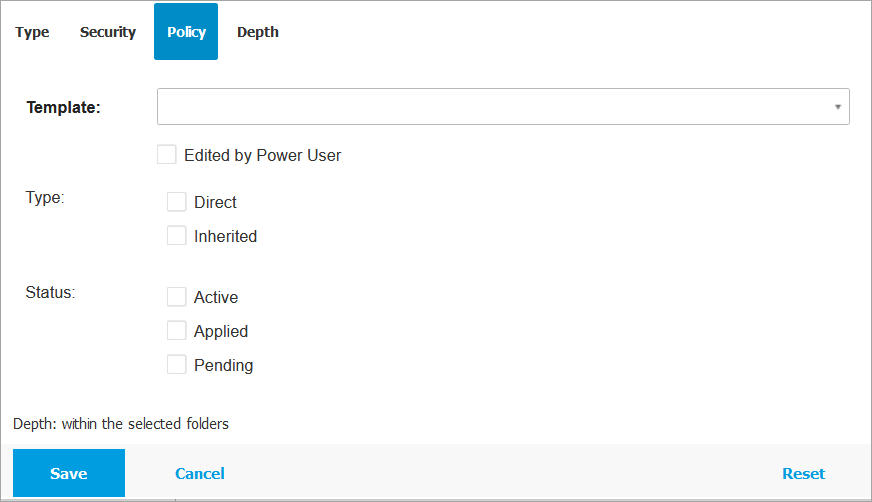Expand the Template dropdown arrow
Screen dimensions: 872x502
point(837,107)
